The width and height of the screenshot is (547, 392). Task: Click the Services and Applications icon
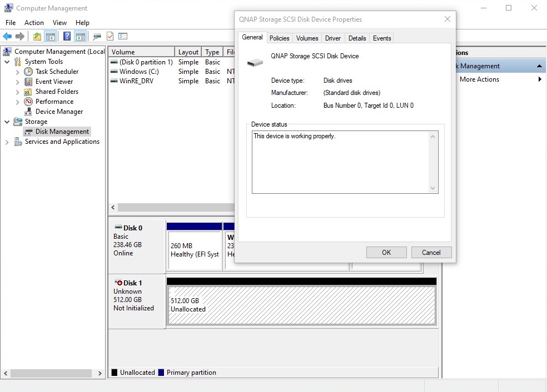pos(18,142)
